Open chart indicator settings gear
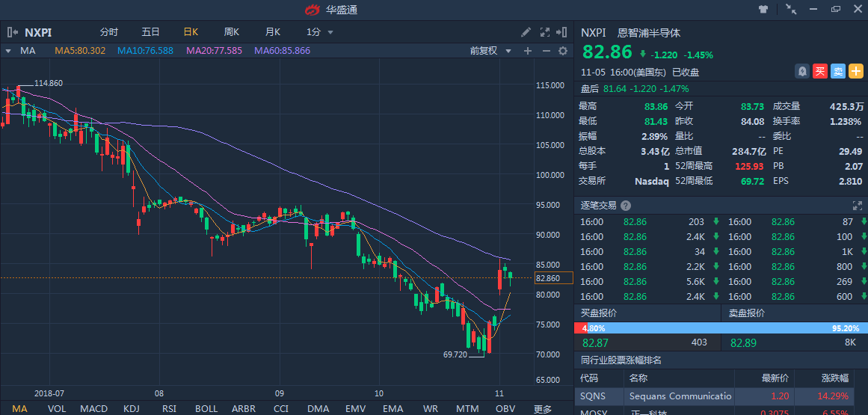 click(563, 51)
